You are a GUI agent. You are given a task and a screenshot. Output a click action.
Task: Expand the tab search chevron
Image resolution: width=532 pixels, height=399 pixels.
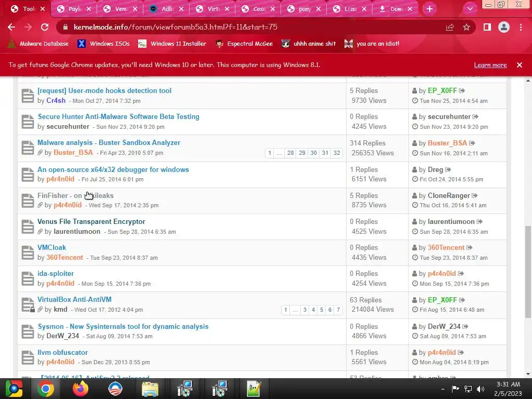click(470, 9)
